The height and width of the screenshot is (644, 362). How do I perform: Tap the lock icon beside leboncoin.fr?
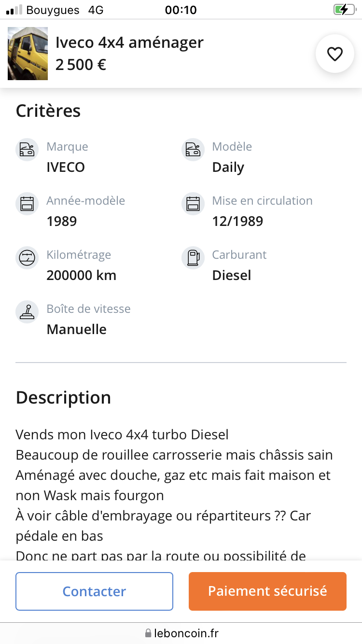(148, 633)
